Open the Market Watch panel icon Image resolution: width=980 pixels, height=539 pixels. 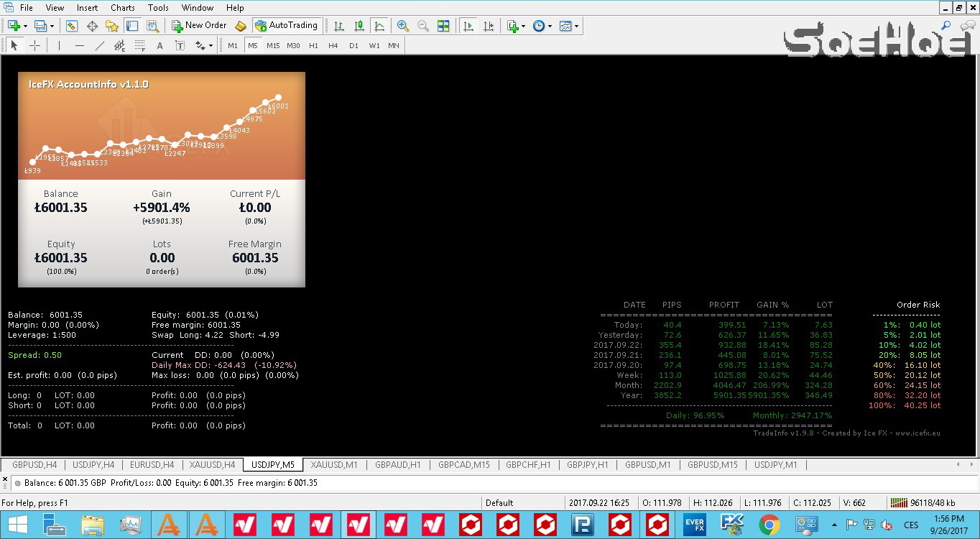pos(72,26)
